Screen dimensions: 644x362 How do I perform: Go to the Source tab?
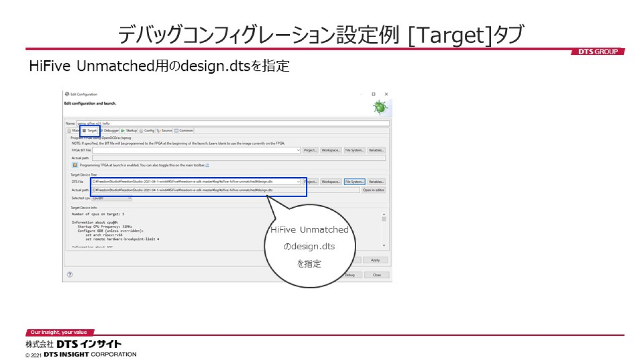tap(165, 130)
